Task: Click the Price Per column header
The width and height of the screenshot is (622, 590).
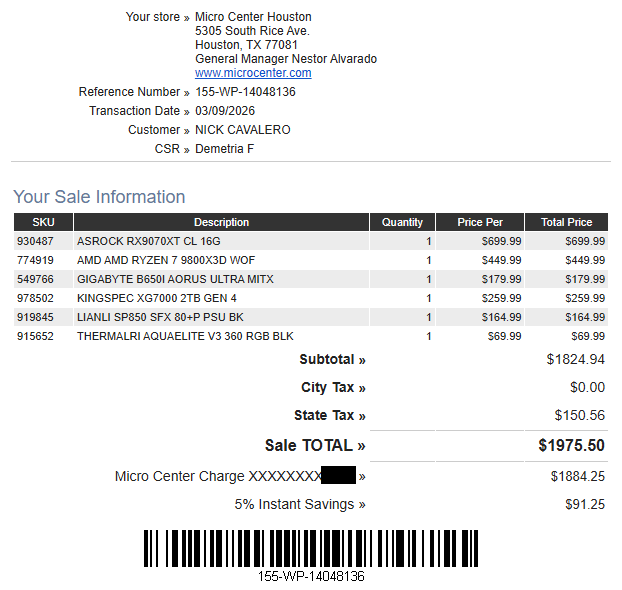Action: click(x=480, y=222)
